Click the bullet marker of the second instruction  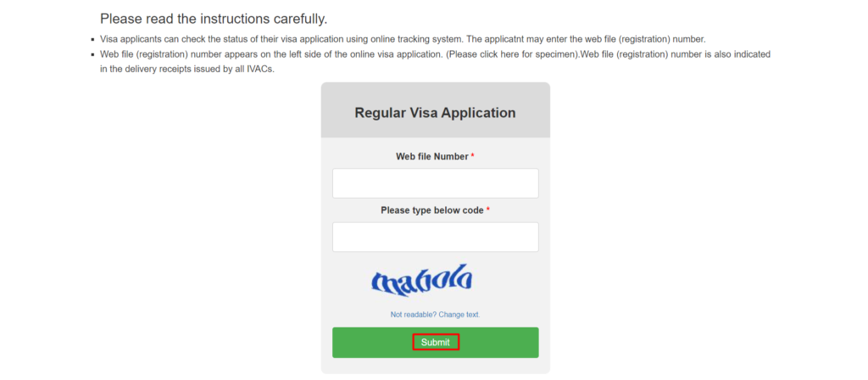point(92,55)
